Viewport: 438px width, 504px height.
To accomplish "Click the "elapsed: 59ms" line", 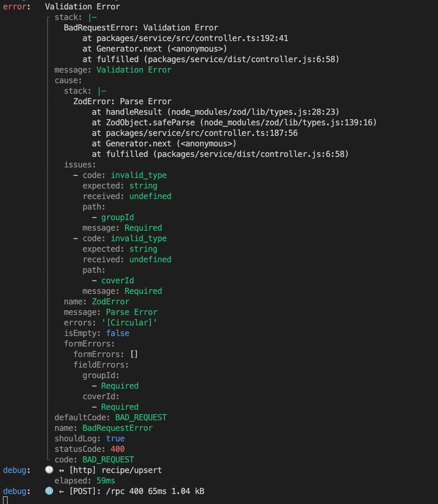I will click(x=85, y=480).
